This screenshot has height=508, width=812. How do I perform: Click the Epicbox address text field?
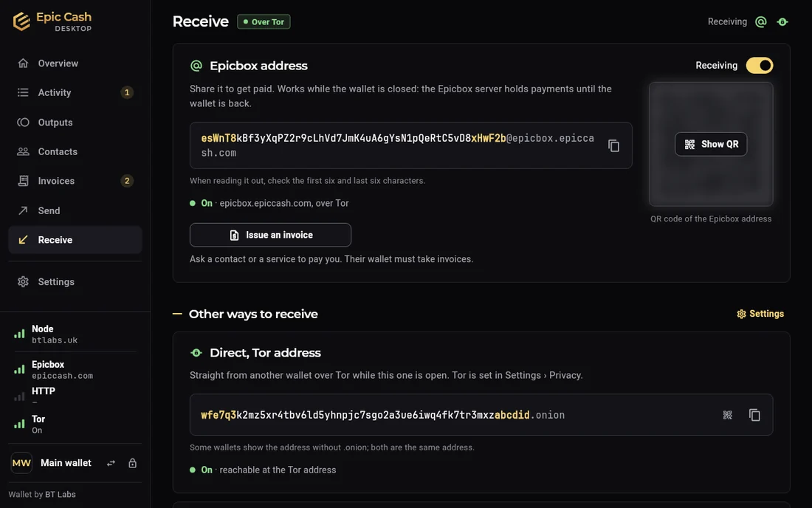pyautogui.click(x=410, y=145)
